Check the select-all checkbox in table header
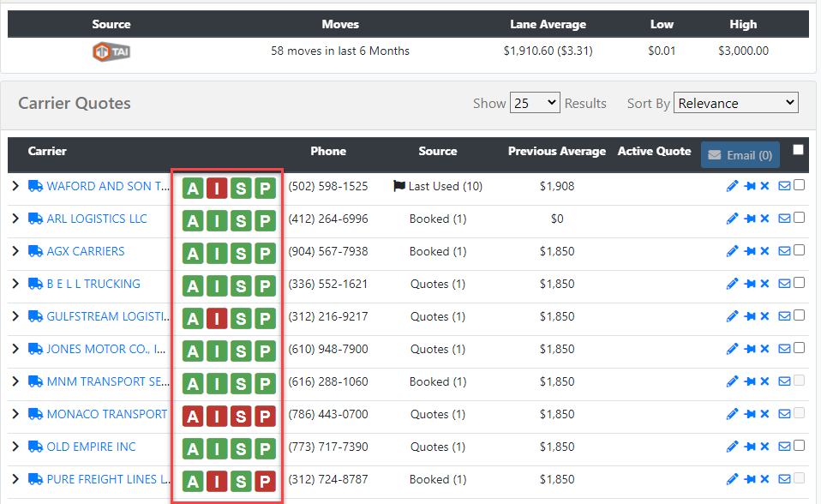 [x=798, y=150]
